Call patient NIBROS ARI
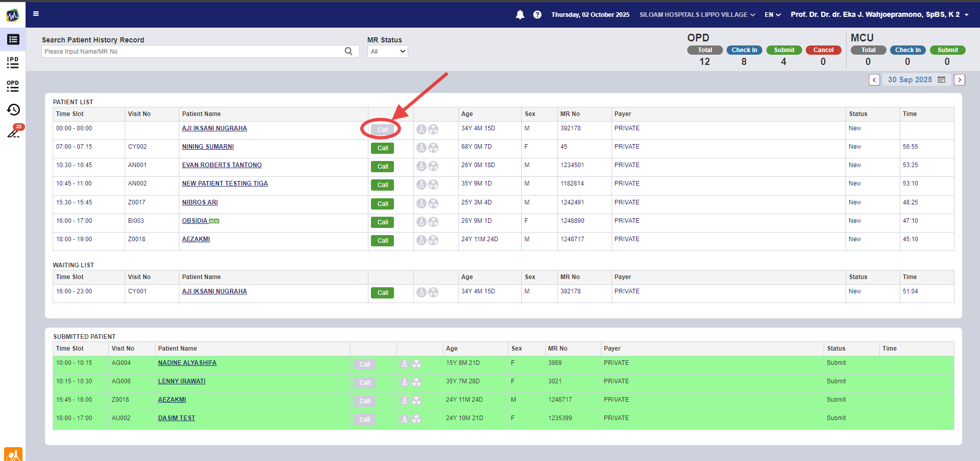This screenshot has width=980, height=461. click(x=382, y=204)
